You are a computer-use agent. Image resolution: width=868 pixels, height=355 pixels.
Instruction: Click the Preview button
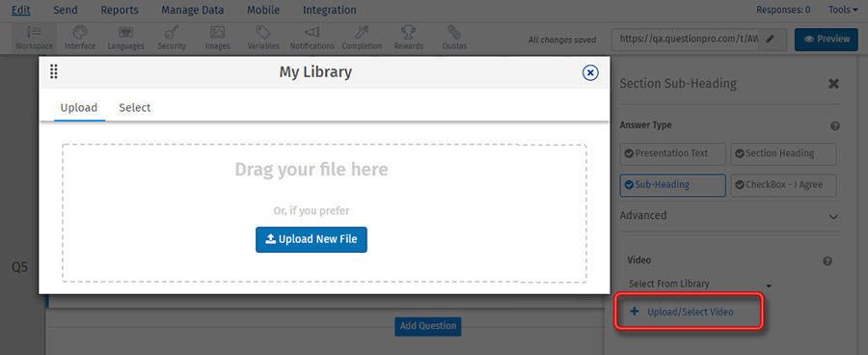pyautogui.click(x=826, y=40)
